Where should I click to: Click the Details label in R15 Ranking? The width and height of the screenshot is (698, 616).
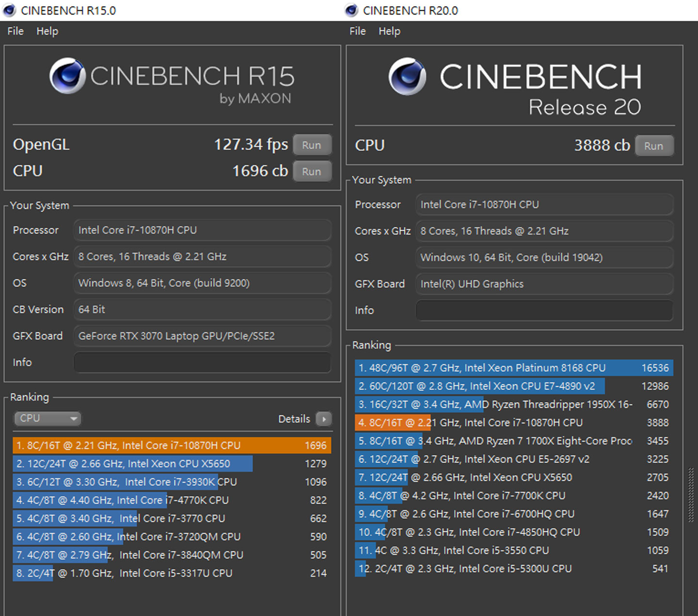294,419
